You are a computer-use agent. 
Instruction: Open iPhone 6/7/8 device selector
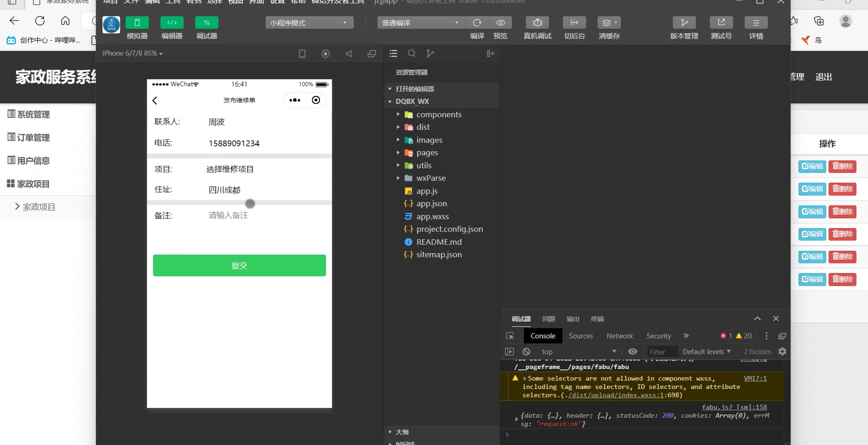pos(133,53)
